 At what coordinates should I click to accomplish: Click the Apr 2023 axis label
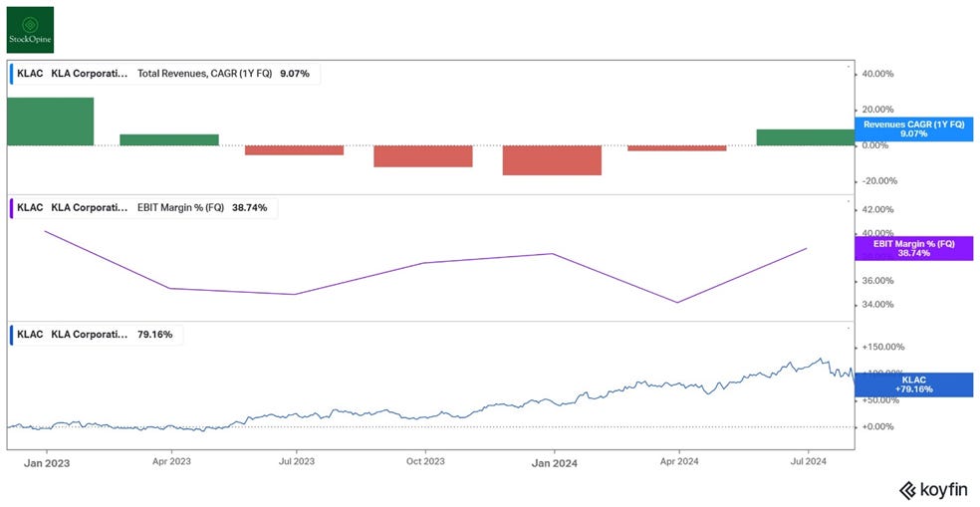(x=172, y=464)
